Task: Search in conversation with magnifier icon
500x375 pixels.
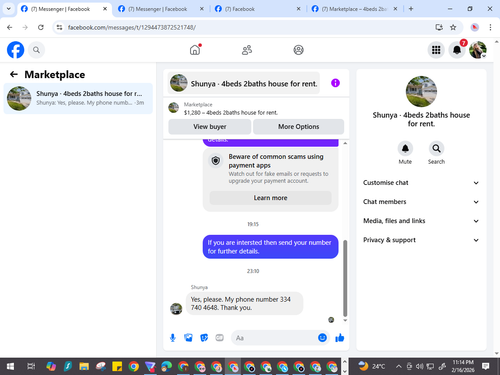Action: click(x=436, y=149)
